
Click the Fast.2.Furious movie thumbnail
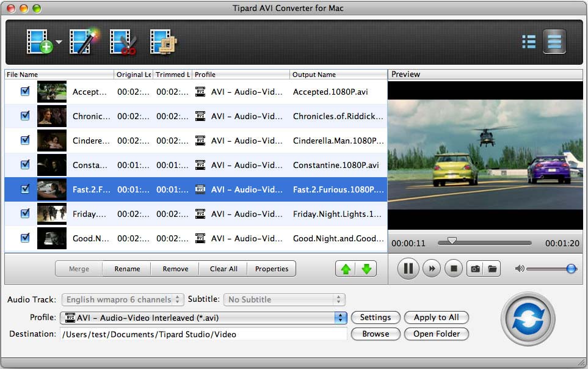pos(52,189)
